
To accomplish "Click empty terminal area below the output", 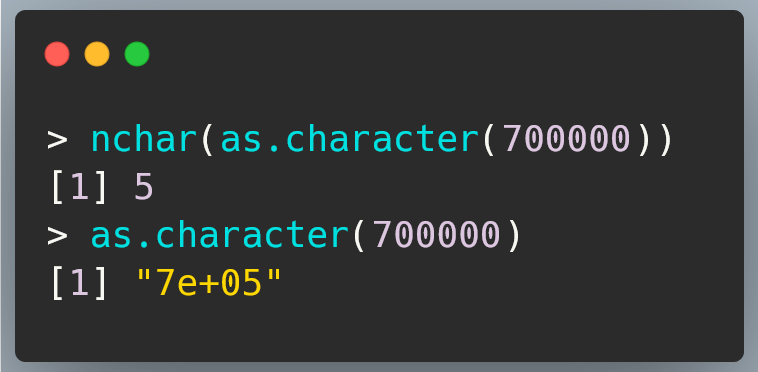I will pos(379,331).
